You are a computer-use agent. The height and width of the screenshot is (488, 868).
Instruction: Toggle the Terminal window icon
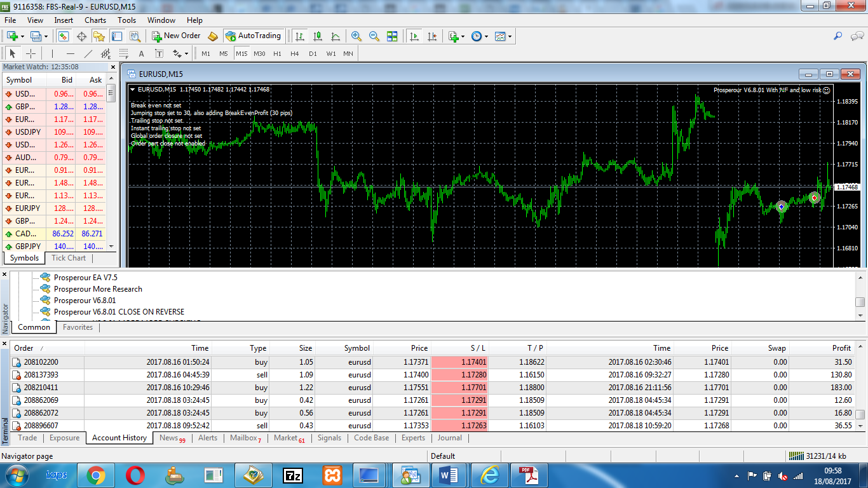coord(117,36)
